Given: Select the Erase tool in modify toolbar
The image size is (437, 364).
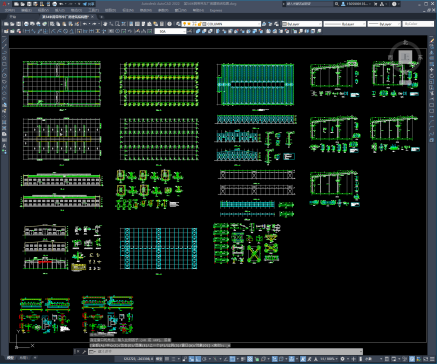Looking at the screenshot, I should point(432,40).
